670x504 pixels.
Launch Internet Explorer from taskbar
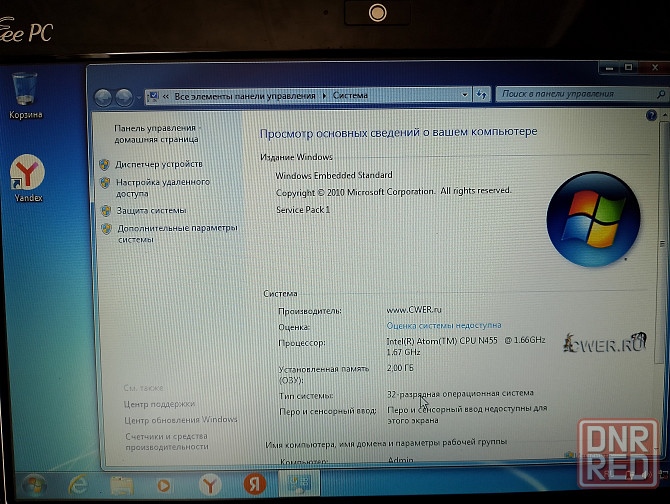click(x=78, y=485)
